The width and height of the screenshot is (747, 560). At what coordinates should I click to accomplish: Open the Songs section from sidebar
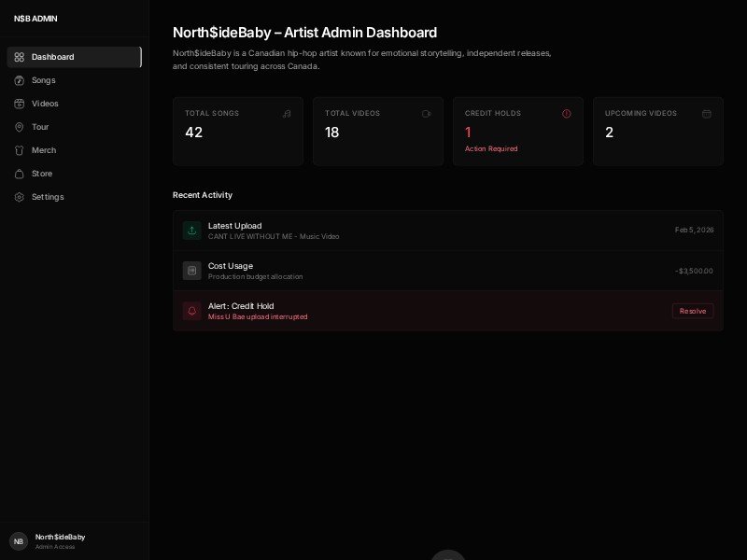click(44, 80)
